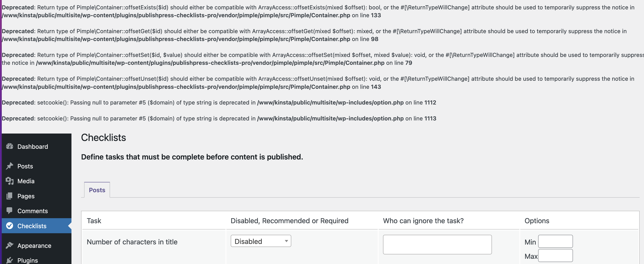Click the Media icon in sidebar
Image resolution: width=644 pixels, height=264 pixels.
coord(10,181)
